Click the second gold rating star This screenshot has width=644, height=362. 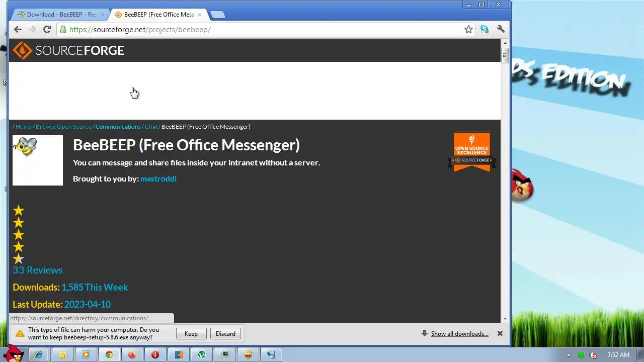pyautogui.click(x=19, y=223)
